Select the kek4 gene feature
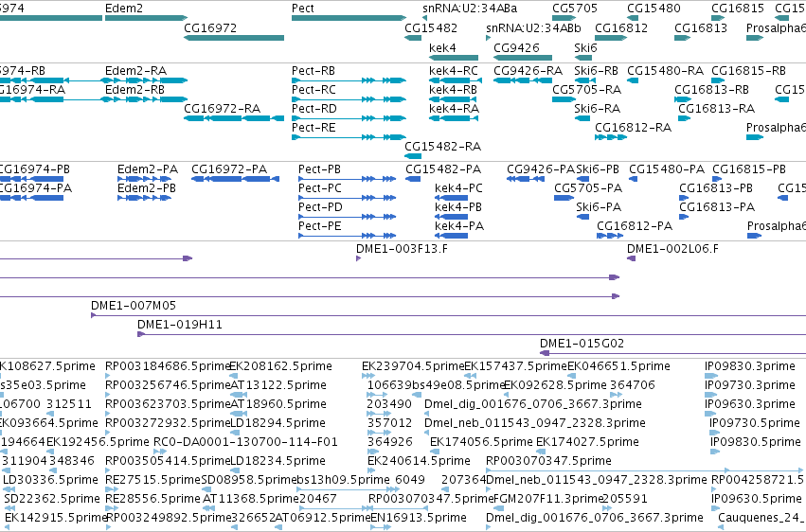Image resolution: width=806 pixels, height=532 pixels. pos(454,58)
